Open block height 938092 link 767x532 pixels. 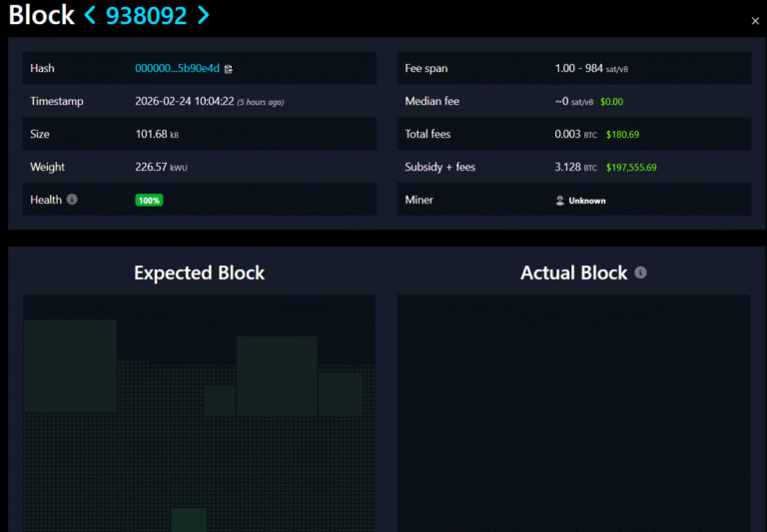(x=146, y=15)
